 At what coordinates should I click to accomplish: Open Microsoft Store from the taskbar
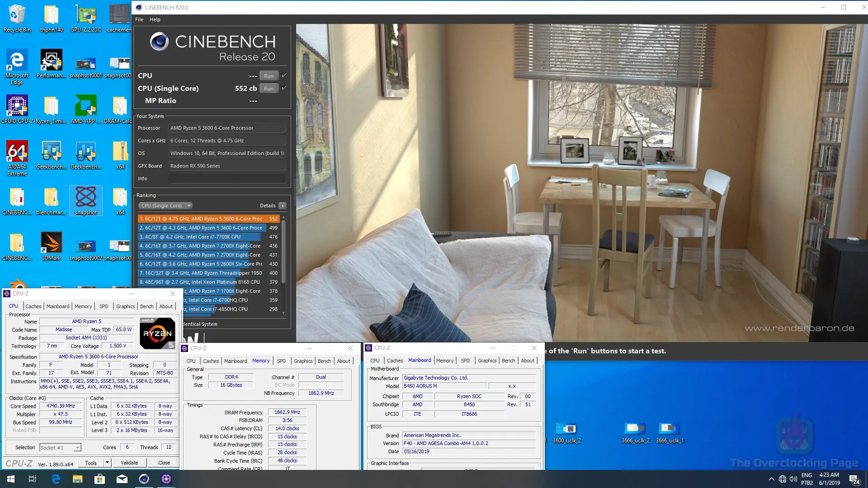tap(100, 479)
